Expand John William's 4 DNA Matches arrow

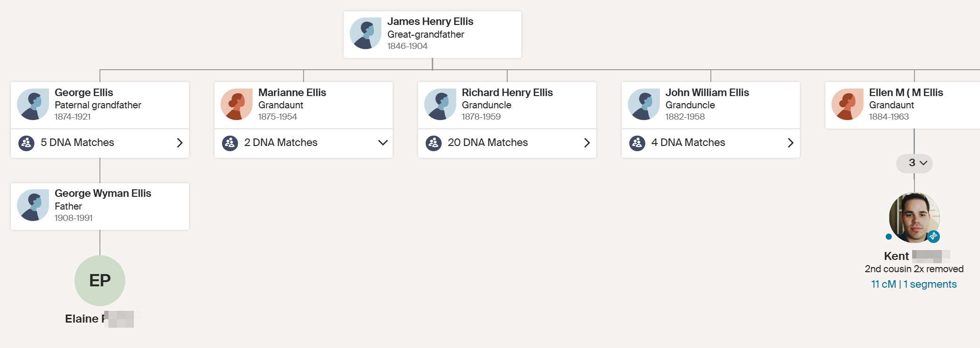[x=791, y=143]
